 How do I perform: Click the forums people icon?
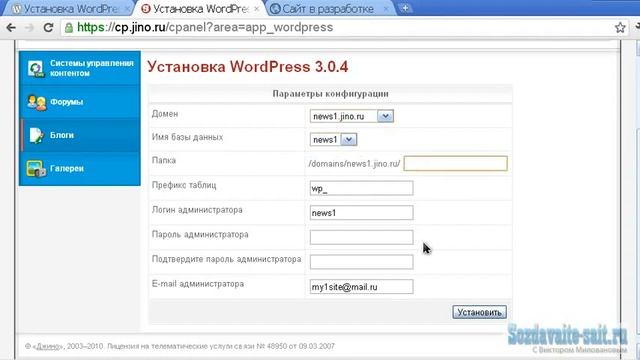pyautogui.click(x=36, y=102)
